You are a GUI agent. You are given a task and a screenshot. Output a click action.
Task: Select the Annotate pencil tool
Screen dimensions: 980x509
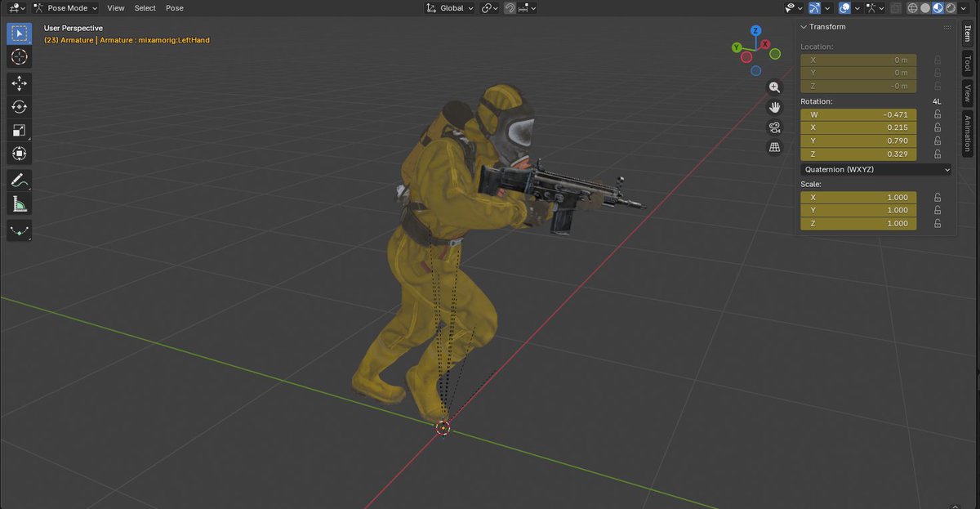(20, 181)
